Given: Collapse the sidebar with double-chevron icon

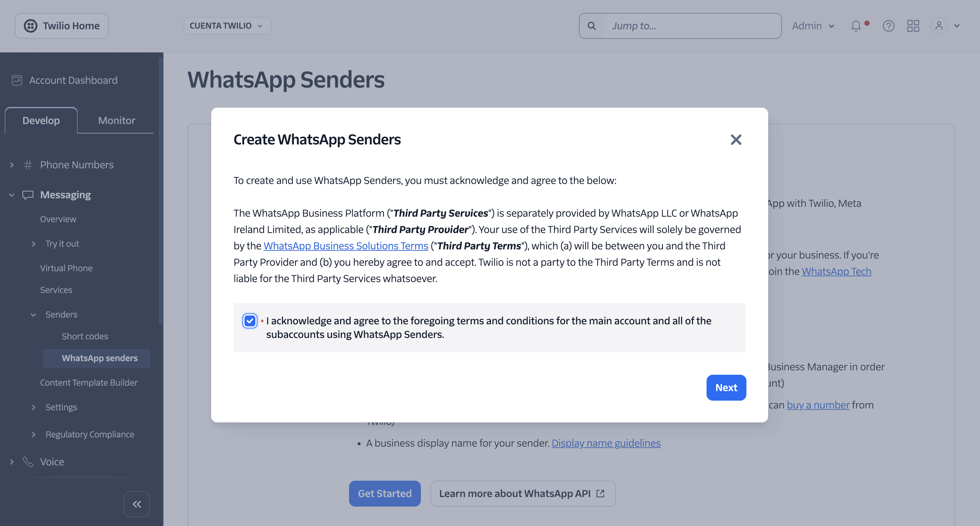Looking at the screenshot, I should pyautogui.click(x=137, y=504).
